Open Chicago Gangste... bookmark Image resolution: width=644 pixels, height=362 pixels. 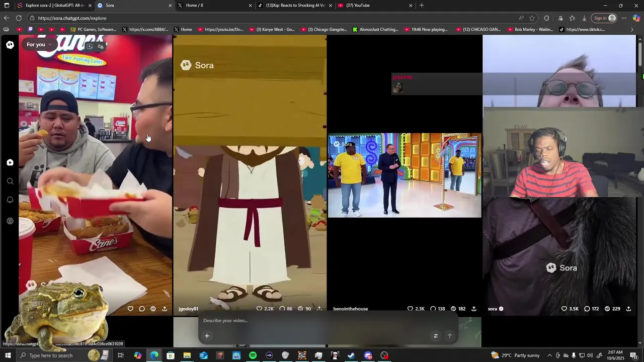click(x=324, y=30)
